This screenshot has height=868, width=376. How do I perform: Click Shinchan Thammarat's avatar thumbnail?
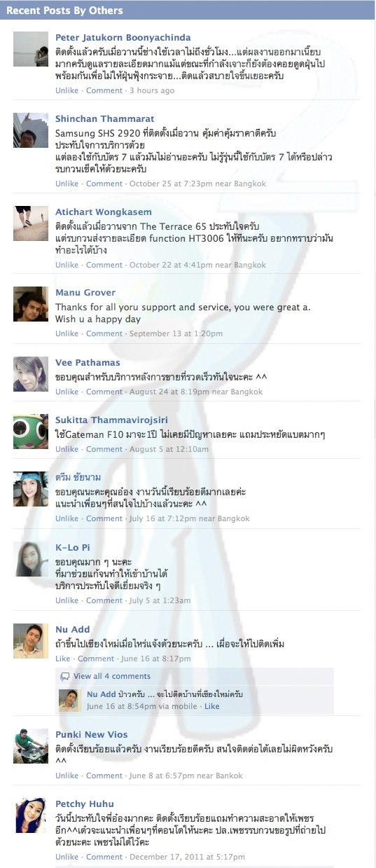click(x=31, y=130)
